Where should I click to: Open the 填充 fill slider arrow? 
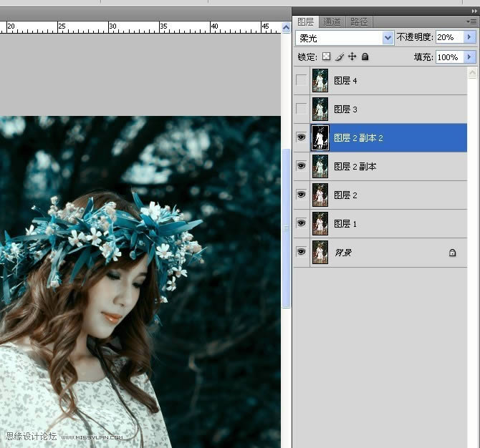pos(471,57)
